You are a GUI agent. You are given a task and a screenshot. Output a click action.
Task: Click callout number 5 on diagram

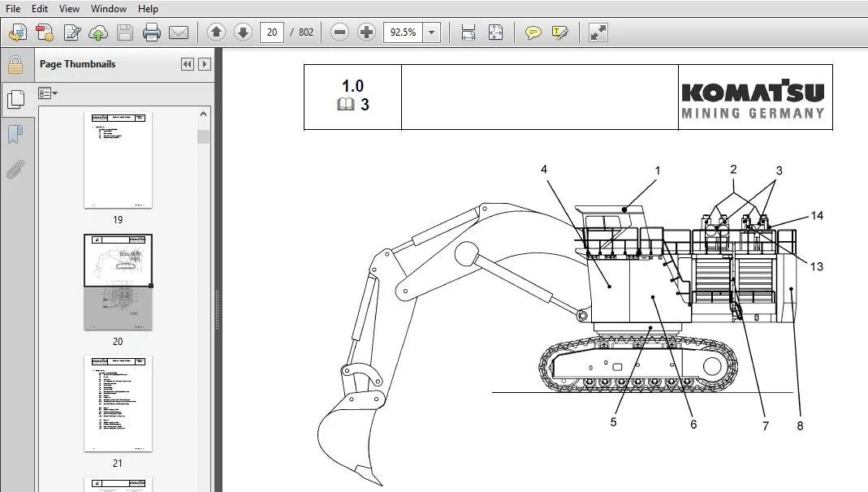point(613,422)
